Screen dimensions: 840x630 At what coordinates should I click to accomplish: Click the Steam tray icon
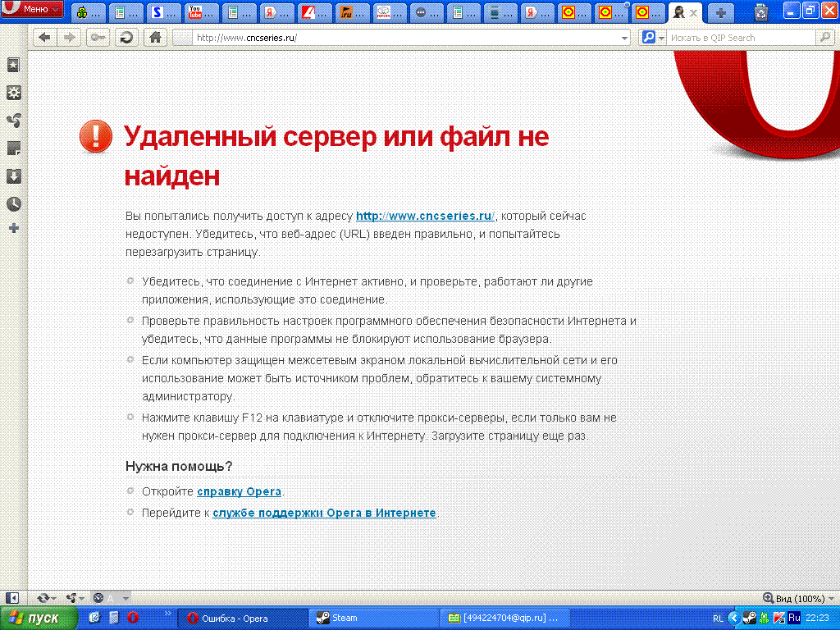click(750, 619)
